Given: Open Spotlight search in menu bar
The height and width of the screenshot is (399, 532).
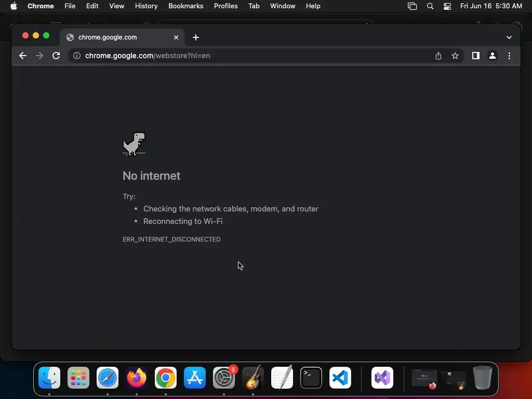Looking at the screenshot, I should click(x=430, y=6).
